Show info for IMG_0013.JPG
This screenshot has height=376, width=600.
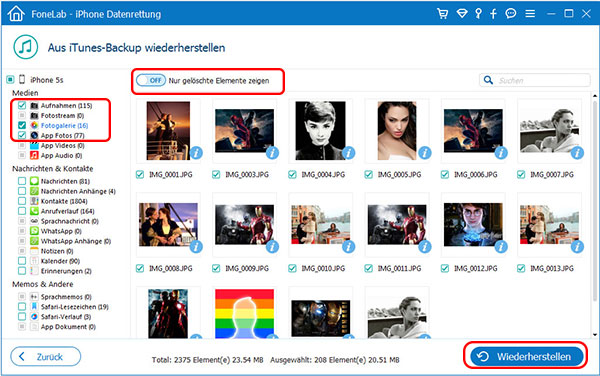[x=577, y=247]
